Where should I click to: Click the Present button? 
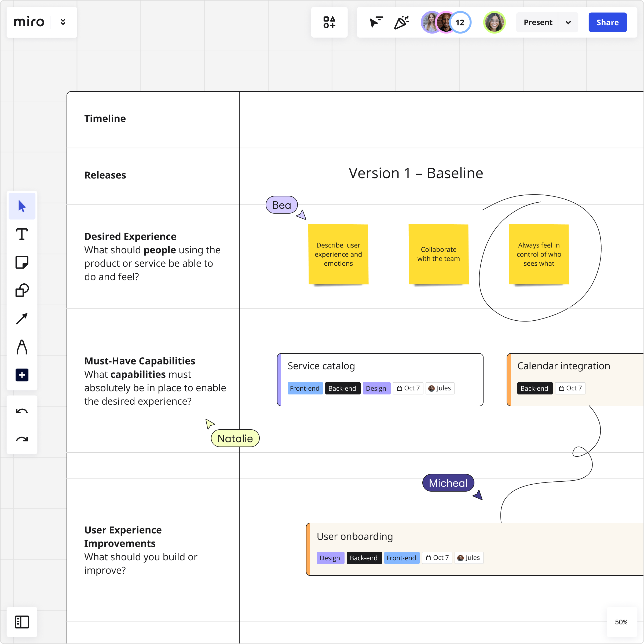538,22
